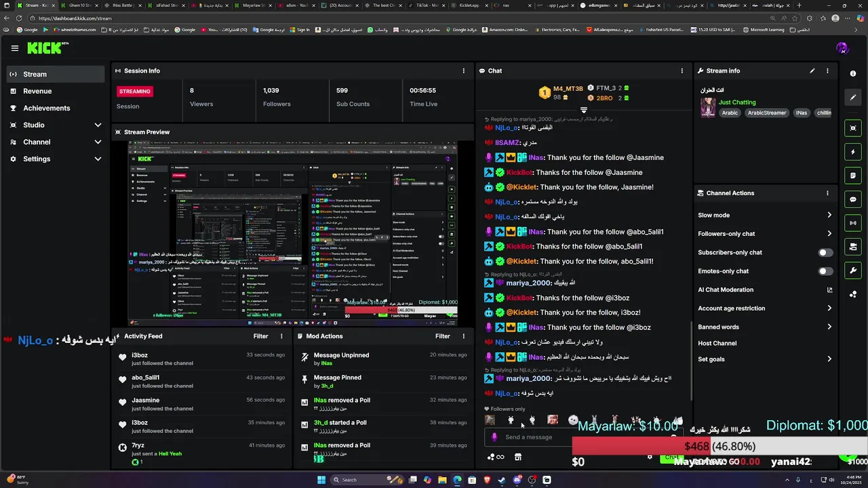Edit stream info with pencil icon in header
This screenshot has height=488, width=868.
click(812, 70)
